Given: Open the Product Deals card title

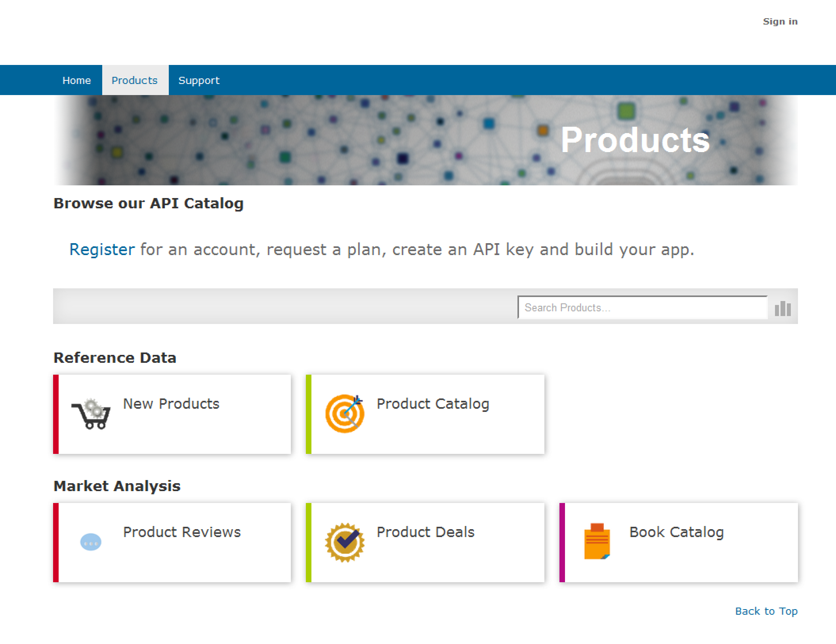Looking at the screenshot, I should (x=425, y=532).
